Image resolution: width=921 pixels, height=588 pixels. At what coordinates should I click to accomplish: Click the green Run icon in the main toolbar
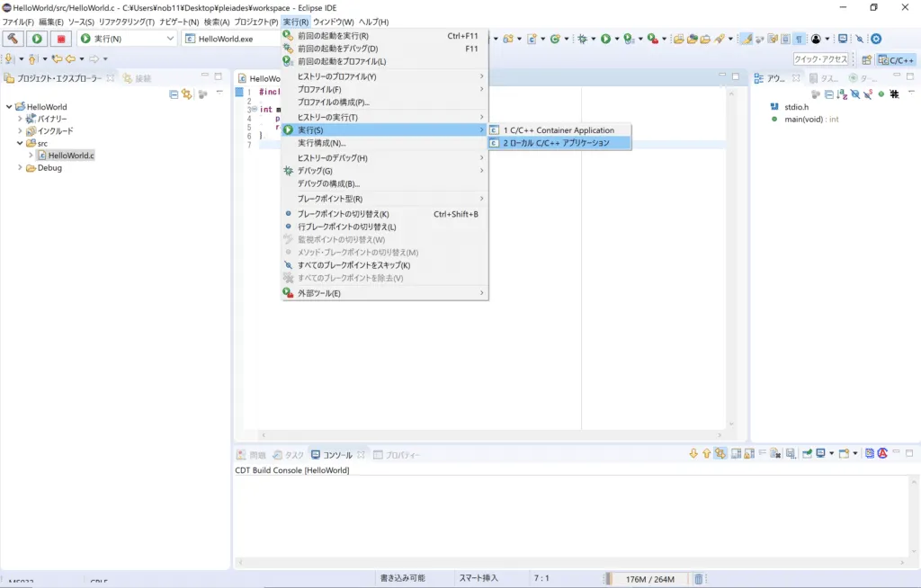(x=605, y=39)
